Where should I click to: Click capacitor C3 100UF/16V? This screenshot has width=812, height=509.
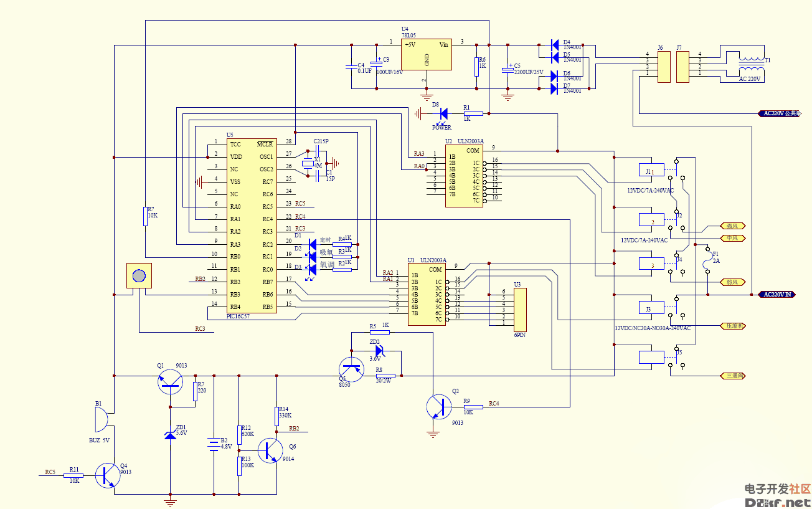(376, 62)
